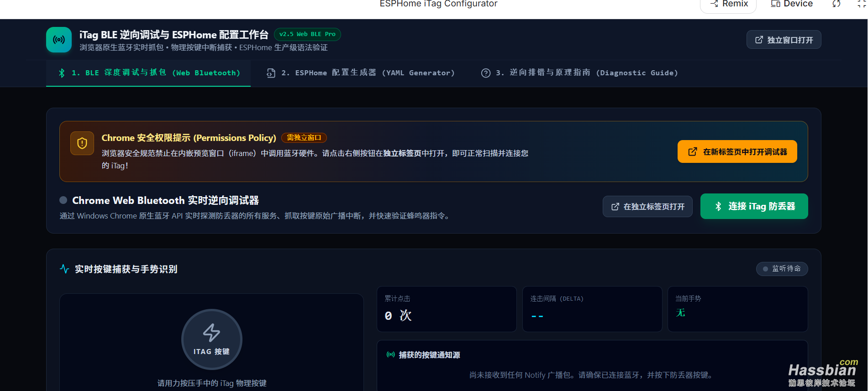868x391 pixels.
Task: Switch to ESPHome YAML Generator tab
Action: (360, 73)
